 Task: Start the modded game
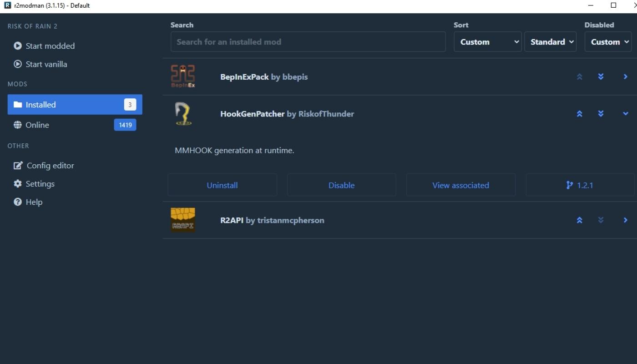pos(50,46)
